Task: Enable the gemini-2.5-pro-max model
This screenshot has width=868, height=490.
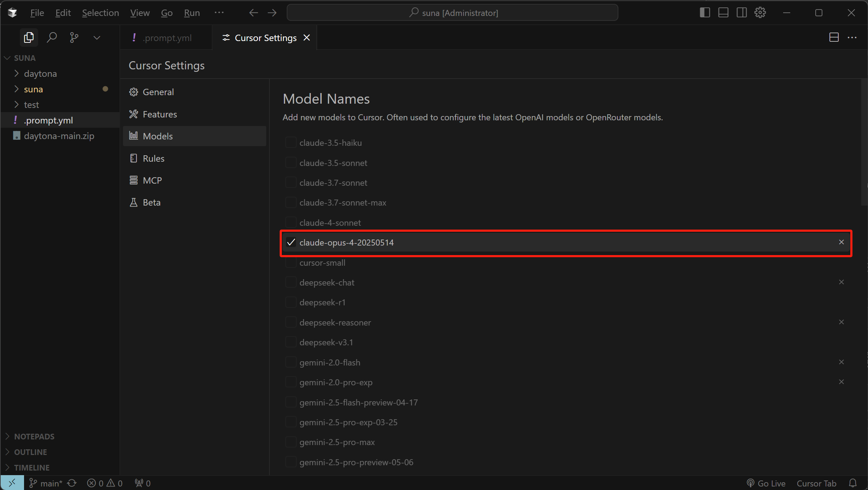Action: (291, 442)
